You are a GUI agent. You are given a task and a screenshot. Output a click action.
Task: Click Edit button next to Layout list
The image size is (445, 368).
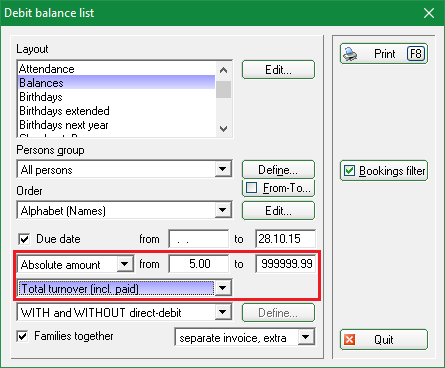(278, 70)
